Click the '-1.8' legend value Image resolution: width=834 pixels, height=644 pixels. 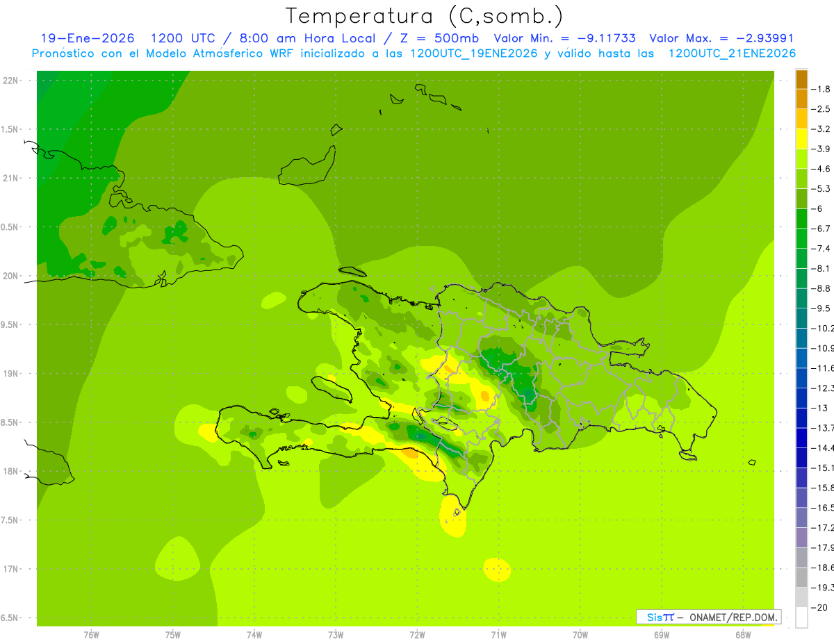(x=821, y=89)
